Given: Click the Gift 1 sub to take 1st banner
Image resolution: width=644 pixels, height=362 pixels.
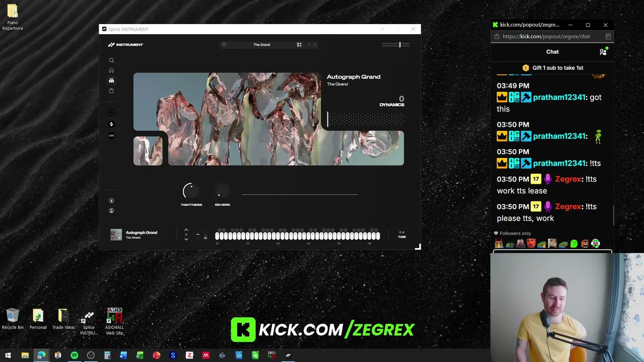Looking at the screenshot, I should (552, 68).
